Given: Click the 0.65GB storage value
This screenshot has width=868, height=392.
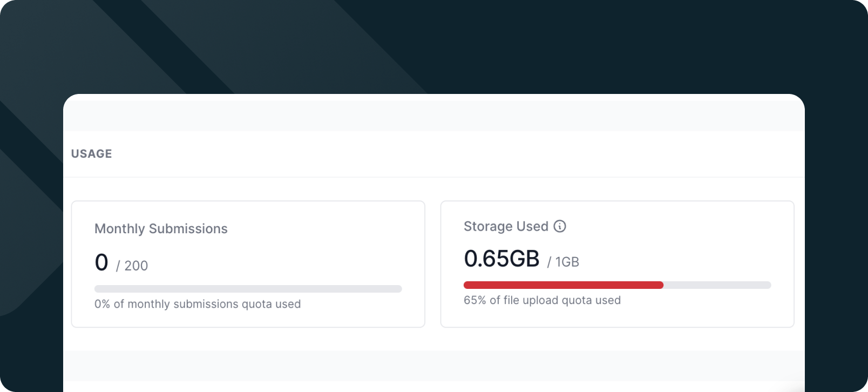Looking at the screenshot, I should coord(501,259).
